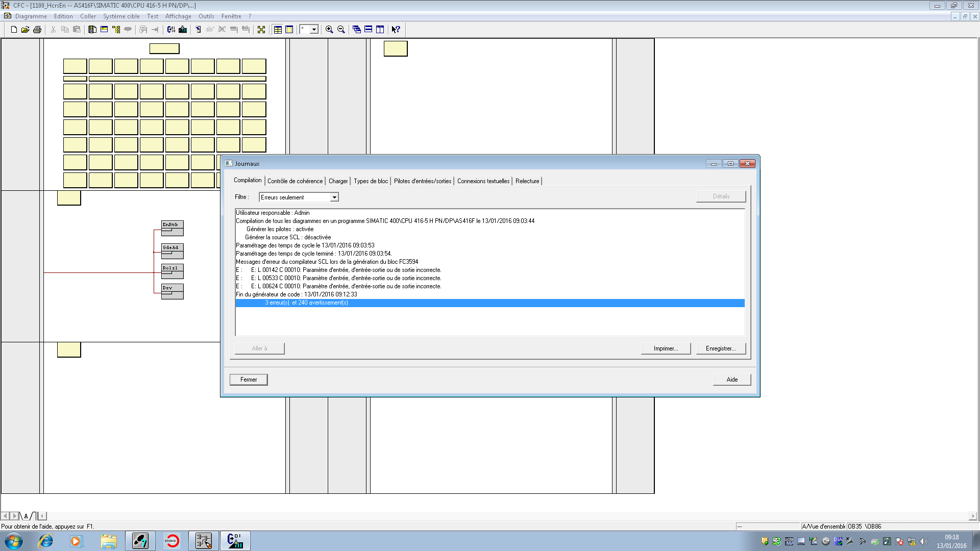Click the New diagram toolbar icon
Viewport: 980px width, 551px height.
[x=14, y=30]
